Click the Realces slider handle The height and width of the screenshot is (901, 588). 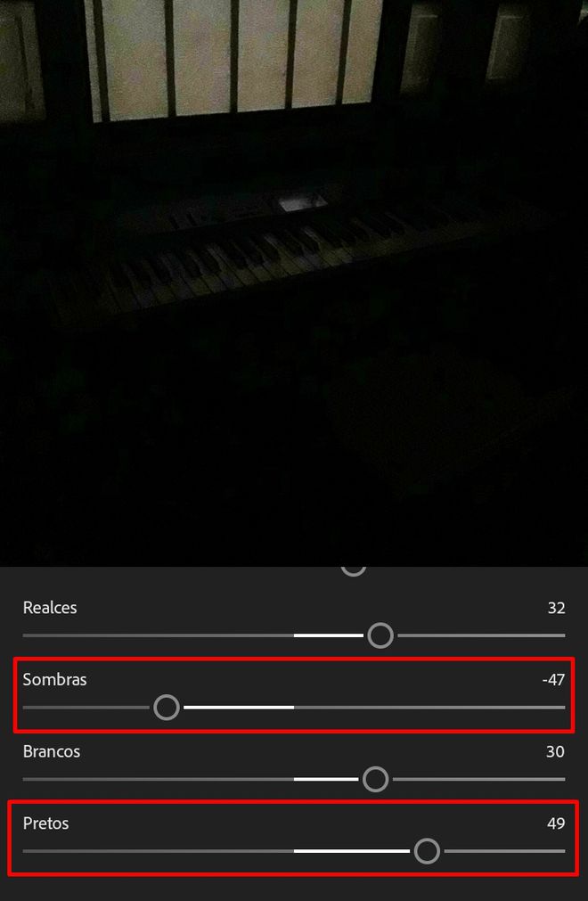[380, 635]
